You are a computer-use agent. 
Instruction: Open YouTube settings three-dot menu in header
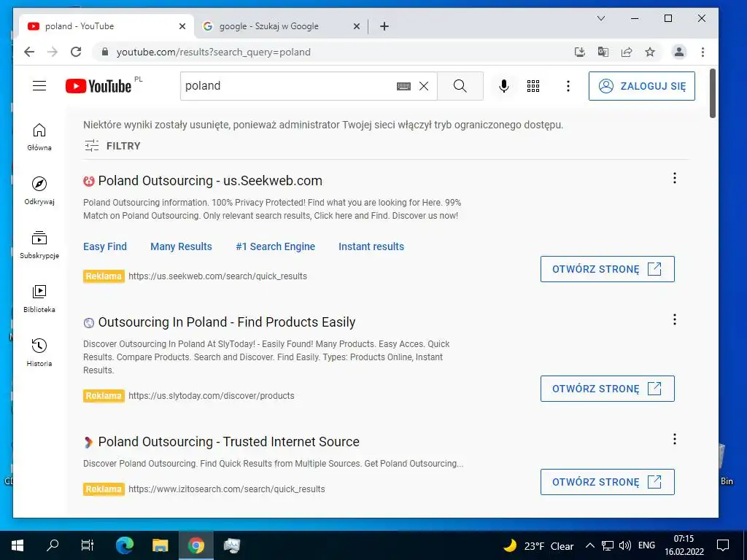[568, 86]
